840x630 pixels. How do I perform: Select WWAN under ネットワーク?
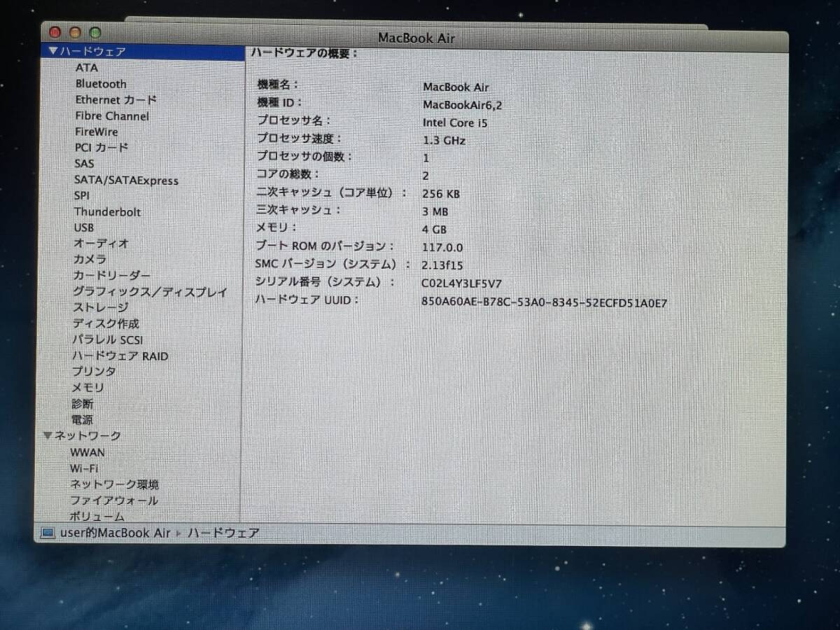point(87,452)
